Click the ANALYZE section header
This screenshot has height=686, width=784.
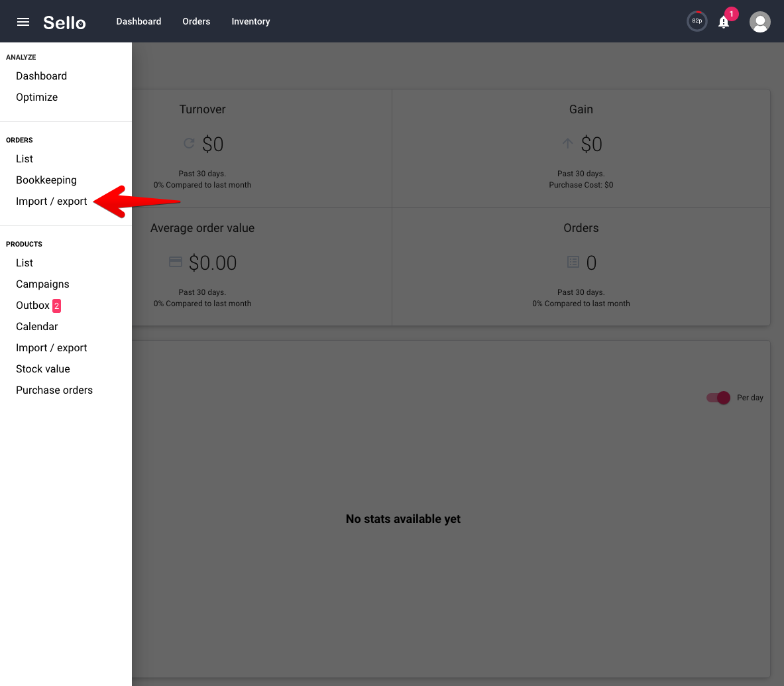21,58
